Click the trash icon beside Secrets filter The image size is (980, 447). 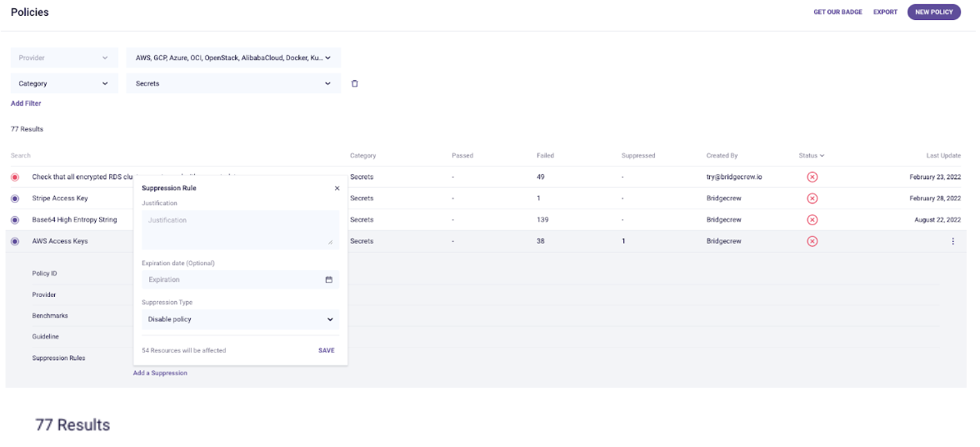pyautogui.click(x=354, y=83)
